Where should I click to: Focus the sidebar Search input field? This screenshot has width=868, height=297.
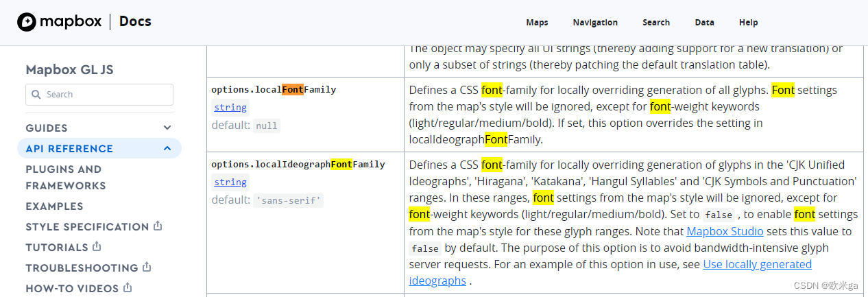click(x=99, y=95)
